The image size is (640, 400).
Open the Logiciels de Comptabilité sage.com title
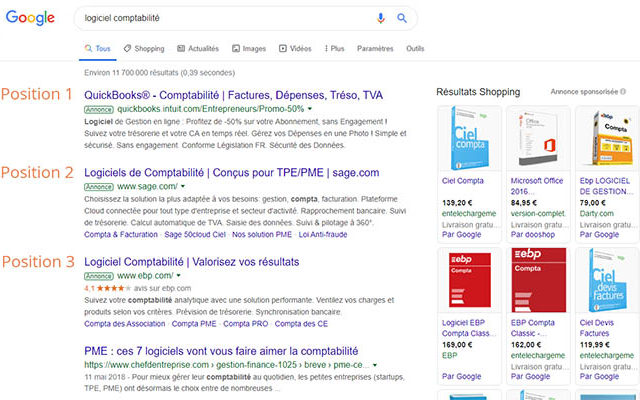pos(231,173)
